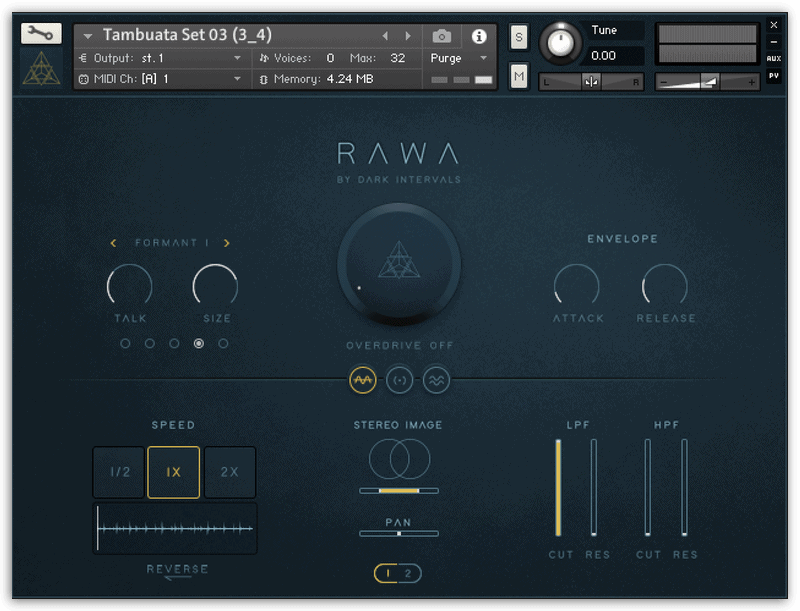Viewport: 800px width, 611px height.
Task: Click the header volume slider
Action: point(707,82)
